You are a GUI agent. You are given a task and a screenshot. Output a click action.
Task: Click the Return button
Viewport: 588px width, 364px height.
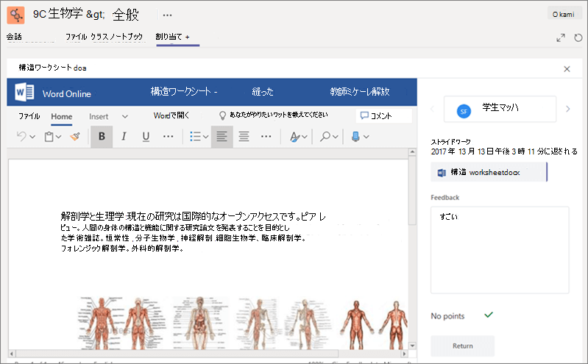(462, 346)
